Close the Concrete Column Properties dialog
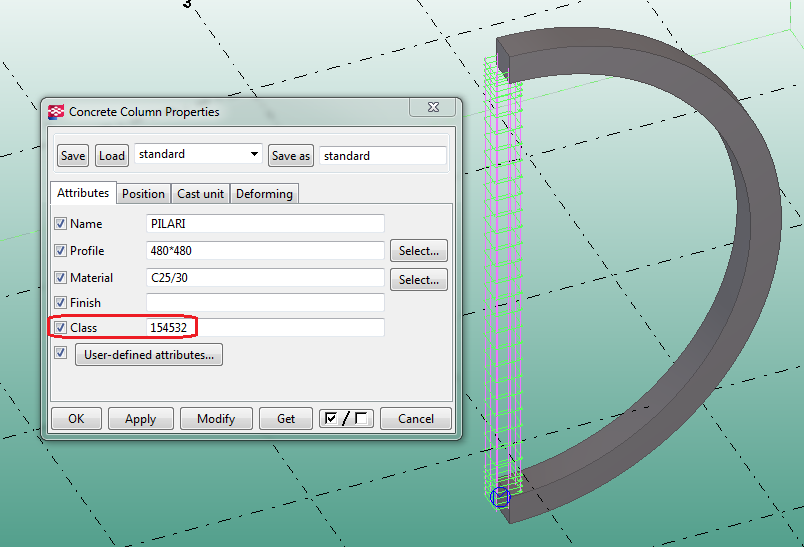Viewport: 804px width, 547px height. tap(433, 107)
